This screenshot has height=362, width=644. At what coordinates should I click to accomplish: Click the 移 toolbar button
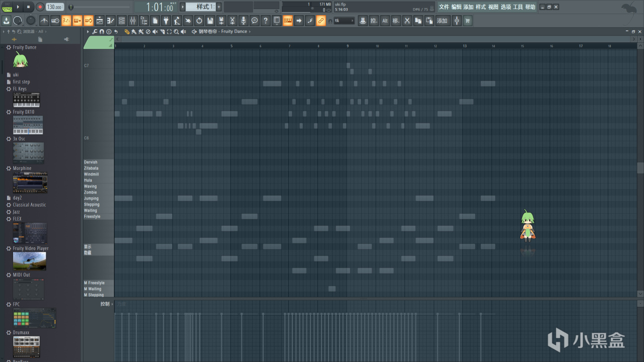(396, 21)
